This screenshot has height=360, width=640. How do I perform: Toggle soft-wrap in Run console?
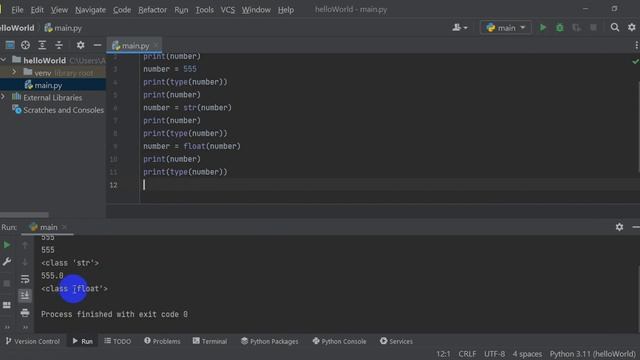pyautogui.click(x=25, y=279)
